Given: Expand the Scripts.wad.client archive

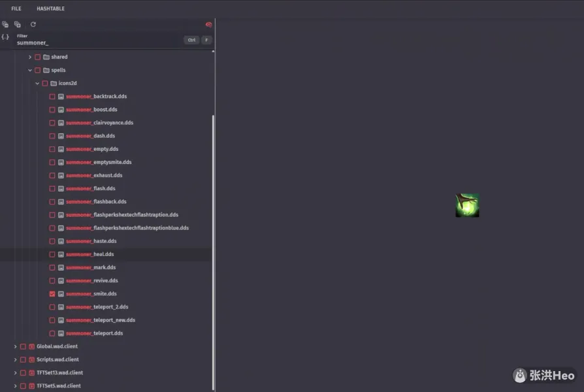Looking at the screenshot, I should click(x=15, y=360).
